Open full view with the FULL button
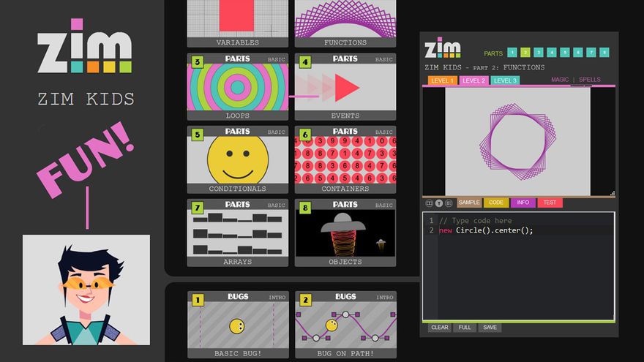The width and height of the screenshot is (644, 362). coord(465,328)
